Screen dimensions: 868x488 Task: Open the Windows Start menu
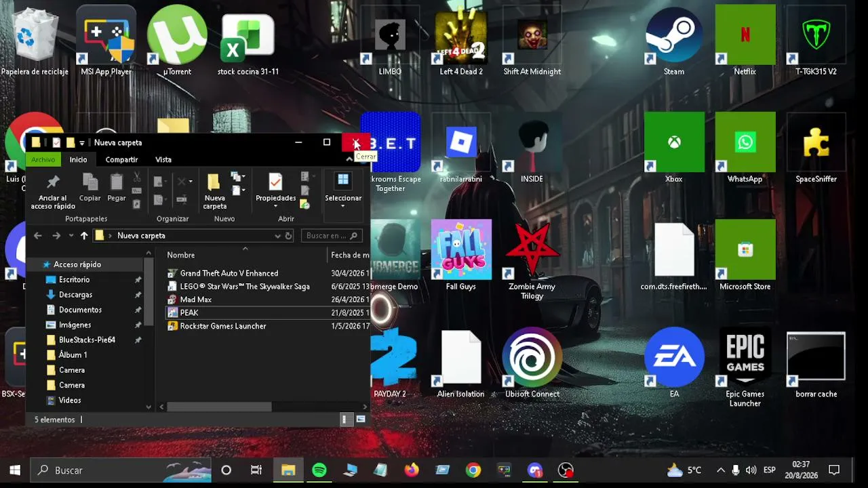15,470
